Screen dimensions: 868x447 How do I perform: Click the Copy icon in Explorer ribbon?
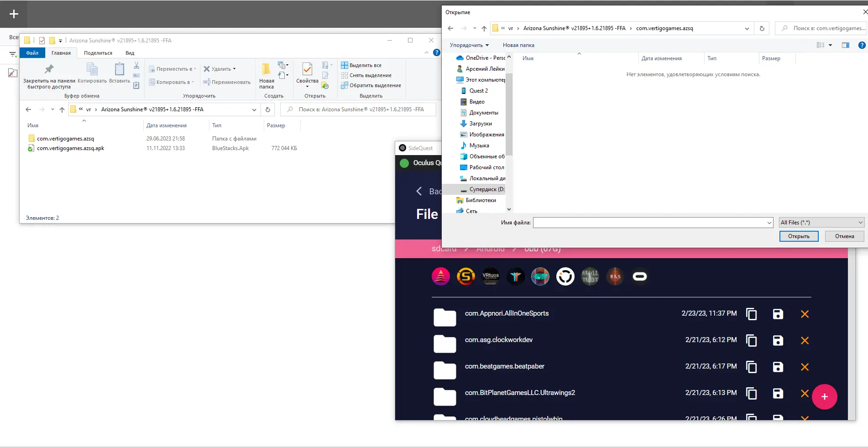92,69
